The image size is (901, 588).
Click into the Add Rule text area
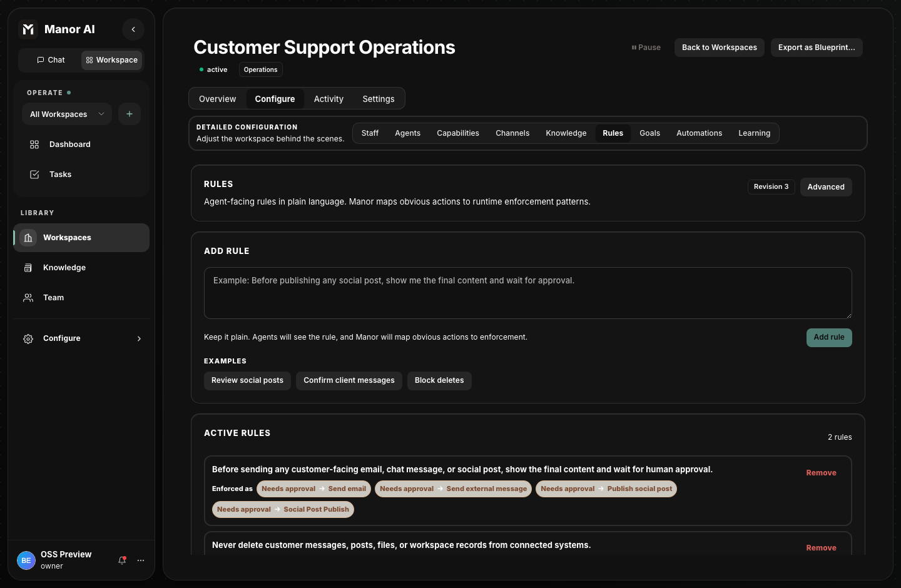pyautogui.click(x=528, y=293)
